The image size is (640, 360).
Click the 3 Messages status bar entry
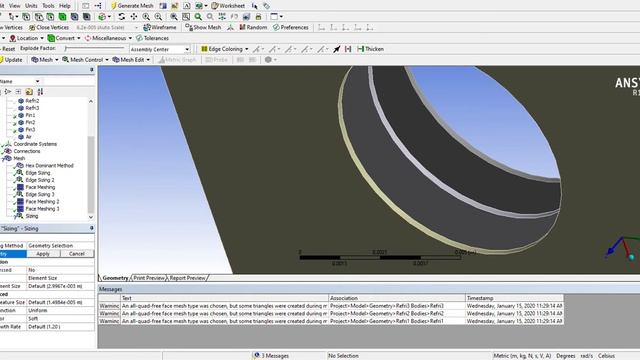coord(271,356)
